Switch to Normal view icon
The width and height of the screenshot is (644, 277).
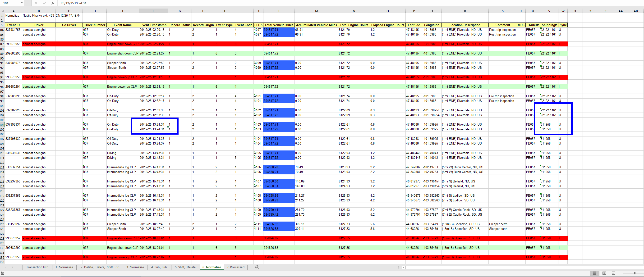pyautogui.click(x=594, y=273)
